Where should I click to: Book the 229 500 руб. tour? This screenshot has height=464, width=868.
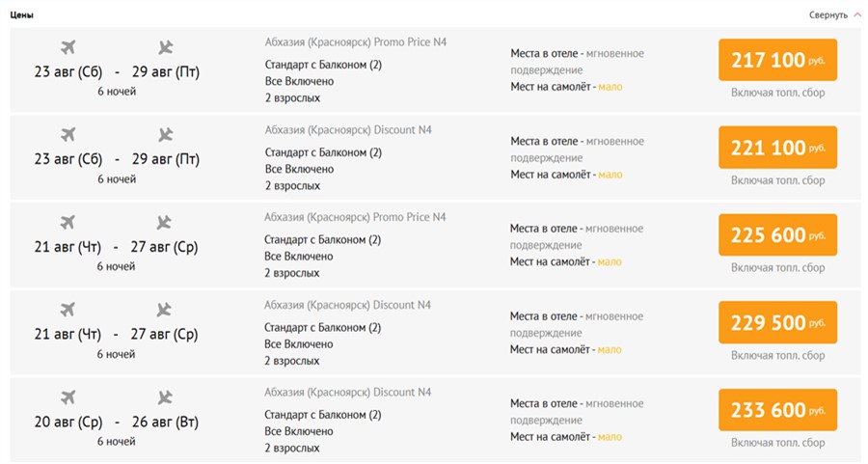[x=777, y=322]
